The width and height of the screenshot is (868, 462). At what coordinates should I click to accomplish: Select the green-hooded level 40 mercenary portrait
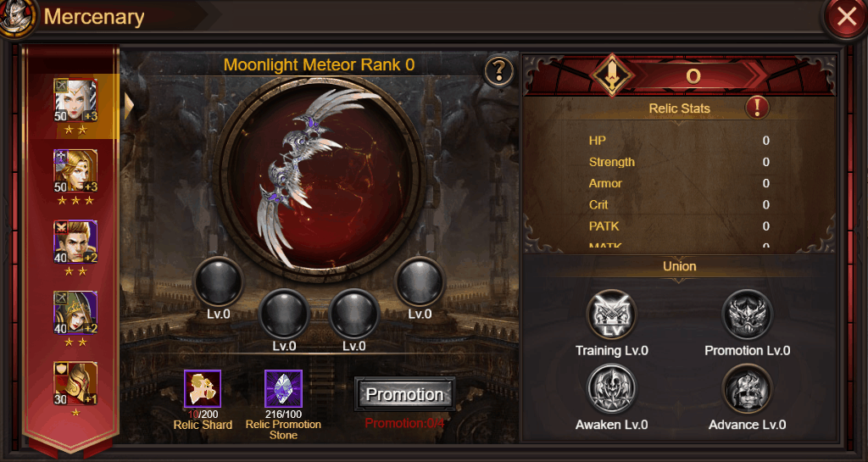(x=75, y=313)
